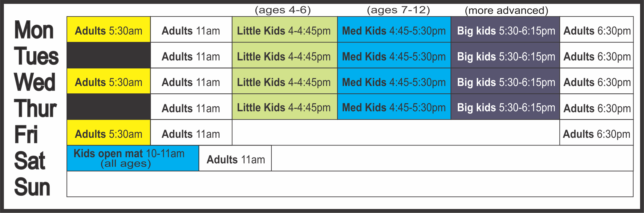Open Saturday's Kids open mat 10-11am

point(133,158)
